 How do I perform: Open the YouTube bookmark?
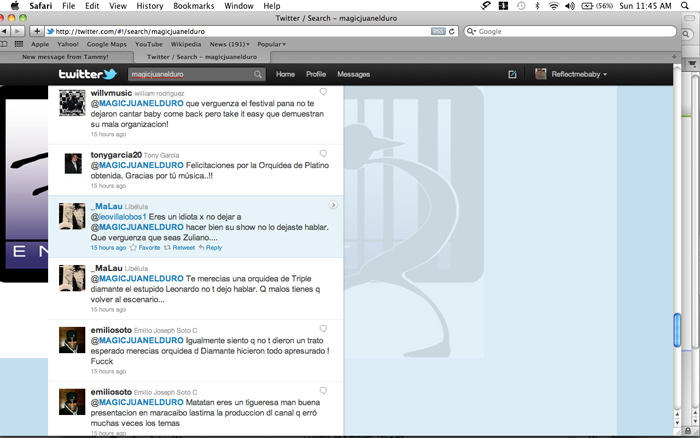pyautogui.click(x=149, y=44)
